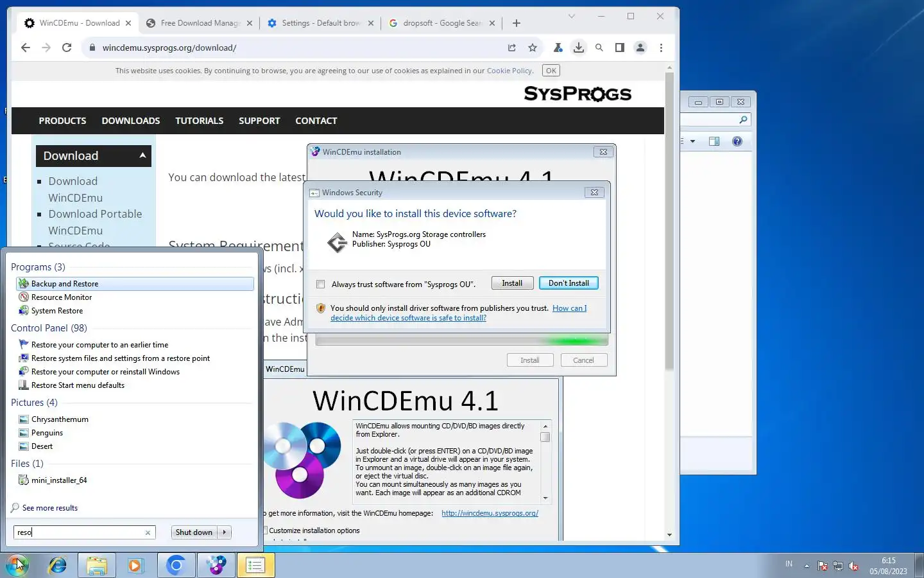Screen dimensions: 924x578
Task: Choose Restore Start menu defaults
Action: [x=135, y=385]
